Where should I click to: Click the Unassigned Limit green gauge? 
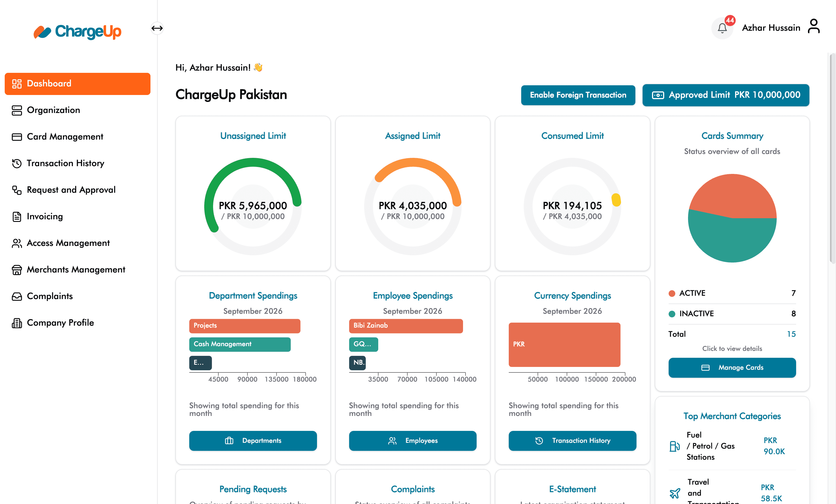pos(253,206)
